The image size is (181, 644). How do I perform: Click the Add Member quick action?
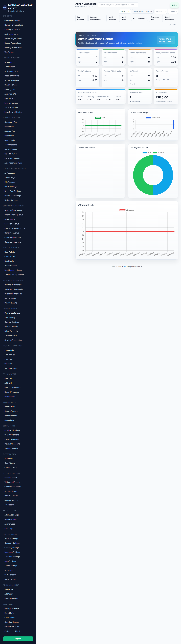click(81, 19)
